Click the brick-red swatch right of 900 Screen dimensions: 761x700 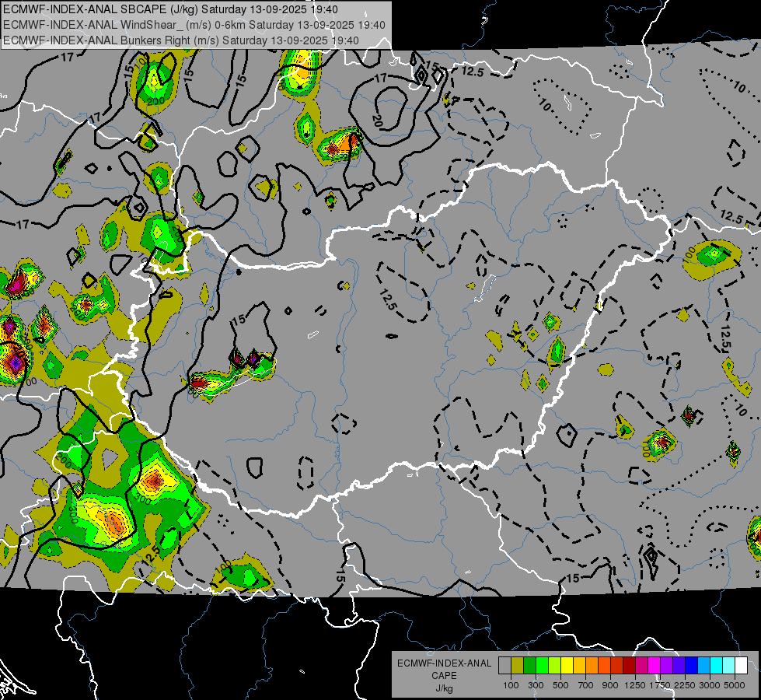(x=616, y=666)
